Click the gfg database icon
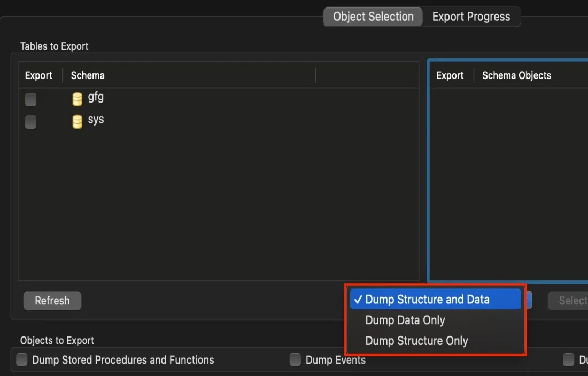 point(78,99)
